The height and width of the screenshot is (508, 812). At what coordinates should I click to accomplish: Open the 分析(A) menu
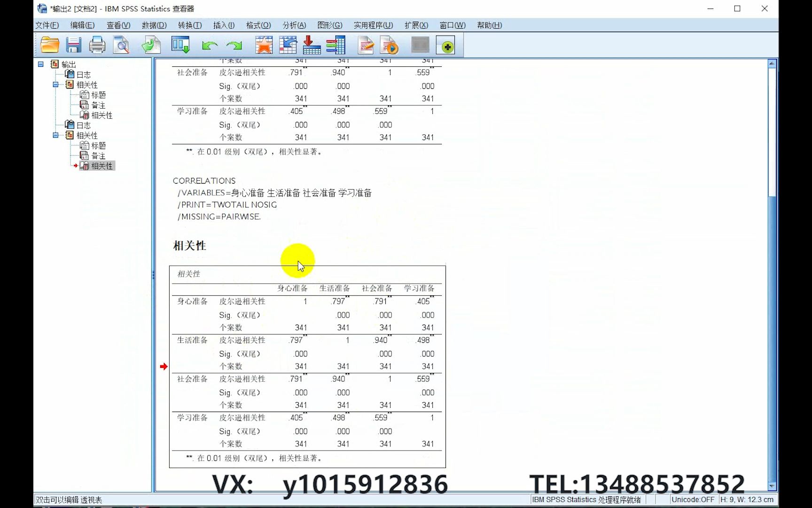294,25
